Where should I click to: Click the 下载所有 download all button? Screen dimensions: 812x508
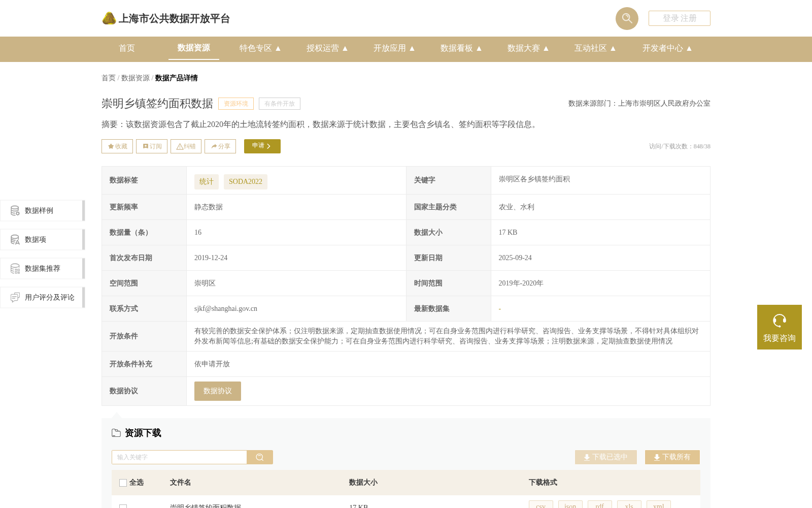click(x=672, y=457)
